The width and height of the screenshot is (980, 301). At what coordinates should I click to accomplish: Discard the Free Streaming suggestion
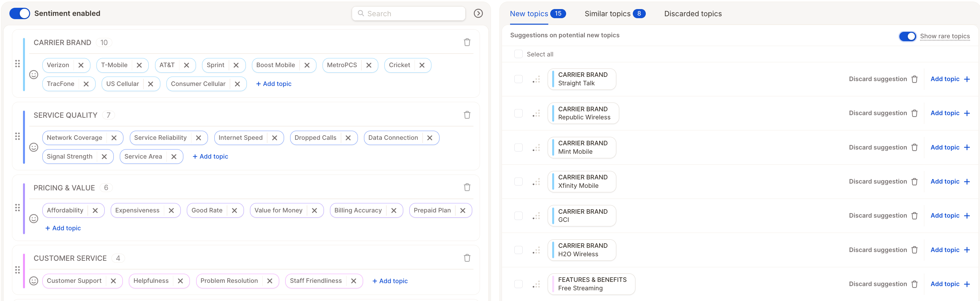(x=883, y=284)
